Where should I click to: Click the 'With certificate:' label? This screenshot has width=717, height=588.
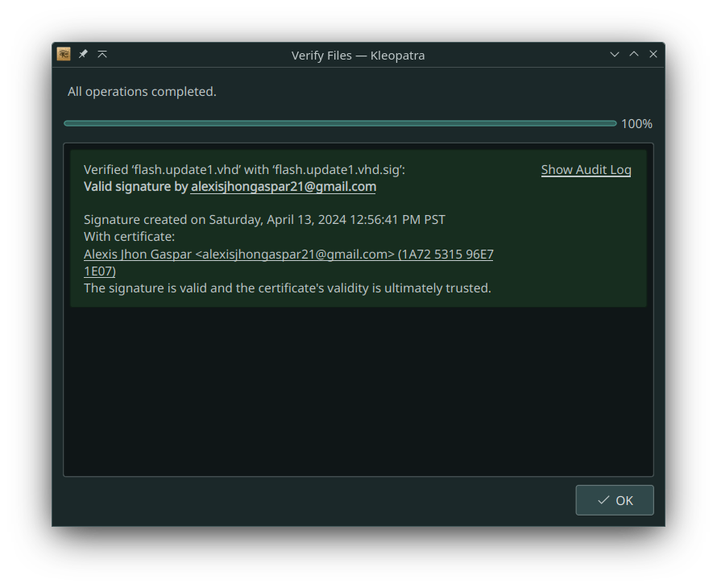coord(129,236)
